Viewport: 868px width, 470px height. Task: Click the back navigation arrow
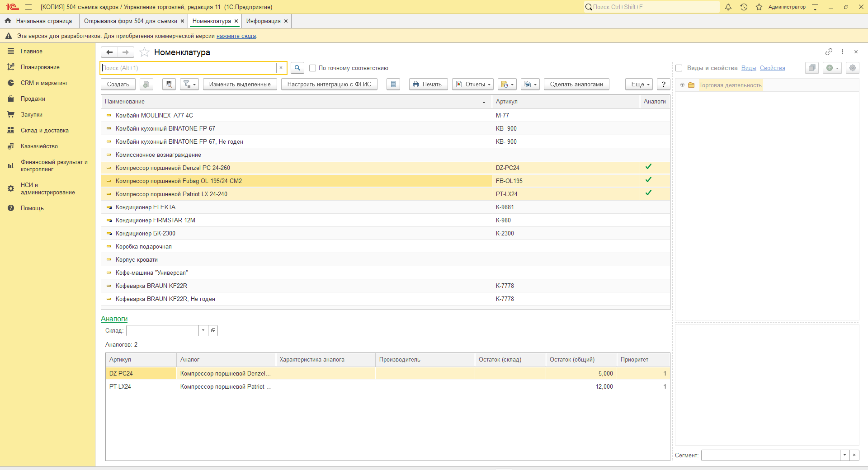[109, 52]
